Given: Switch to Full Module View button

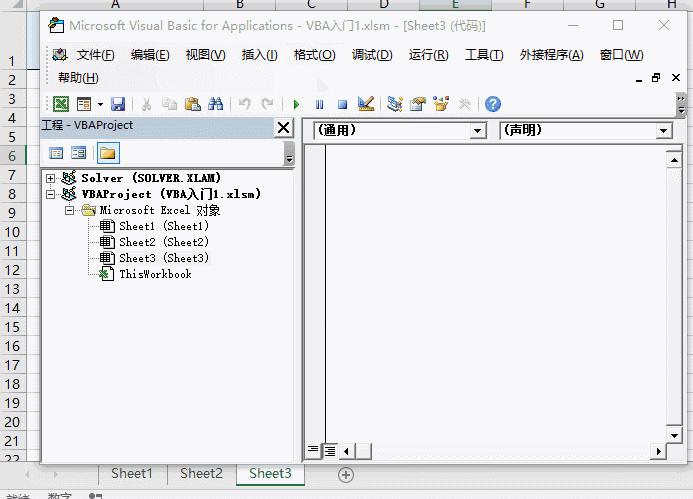Looking at the screenshot, I should 330,451.
